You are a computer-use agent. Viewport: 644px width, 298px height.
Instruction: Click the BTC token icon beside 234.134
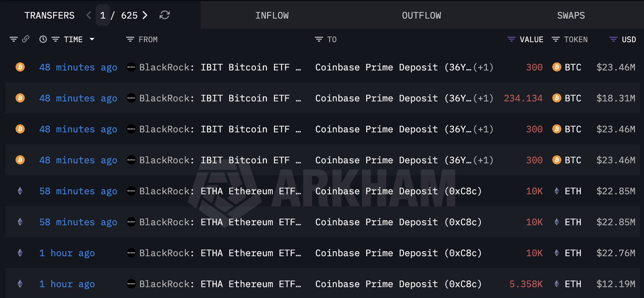tap(556, 98)
